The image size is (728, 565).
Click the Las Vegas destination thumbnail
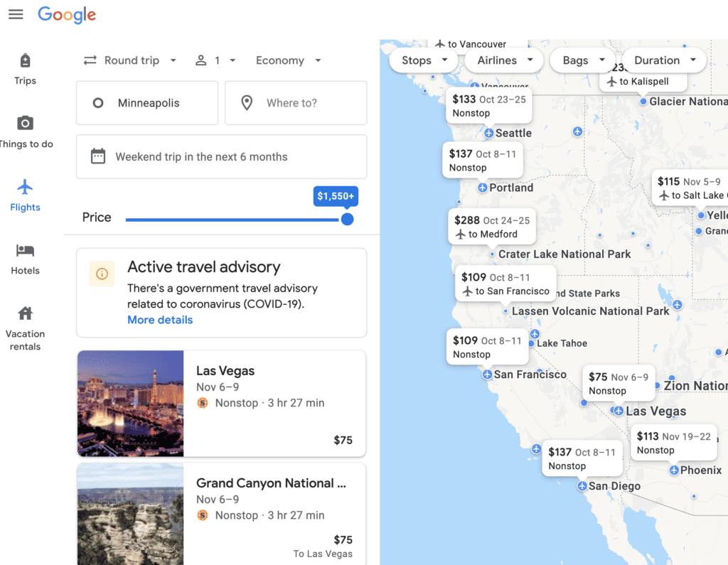click(130, 403)
